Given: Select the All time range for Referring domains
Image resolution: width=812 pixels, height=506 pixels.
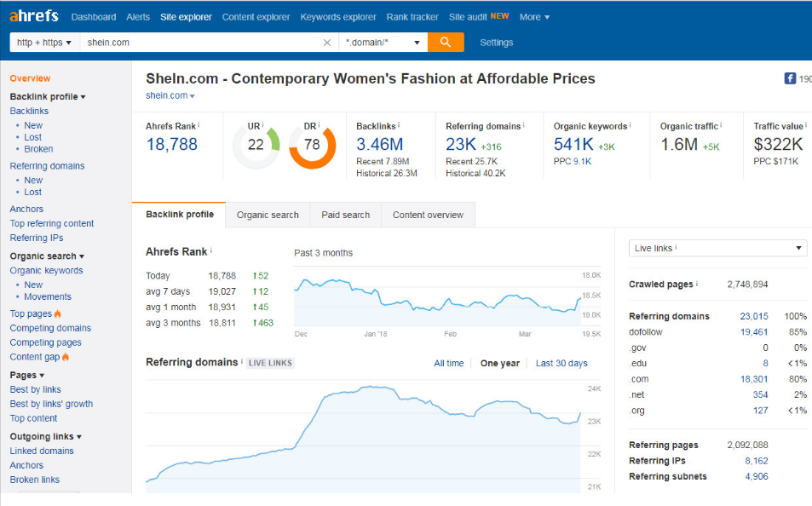Looking at the screenshot, I should click(448, 363).
